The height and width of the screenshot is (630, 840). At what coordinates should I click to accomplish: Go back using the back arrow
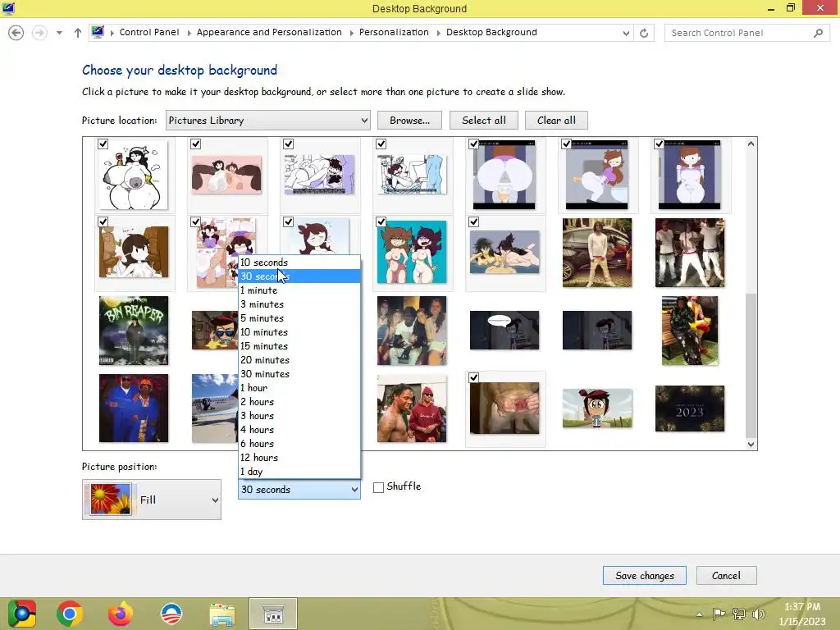click(16, 33)
